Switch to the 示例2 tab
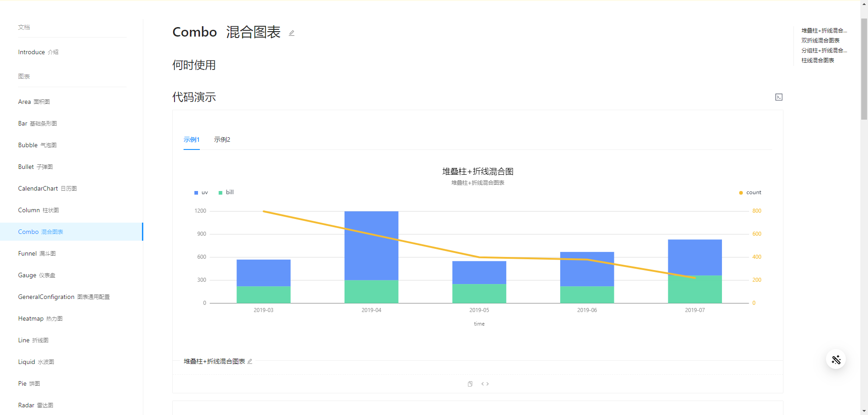The height and width of the screenshot is (415, 868). [222, 140]
